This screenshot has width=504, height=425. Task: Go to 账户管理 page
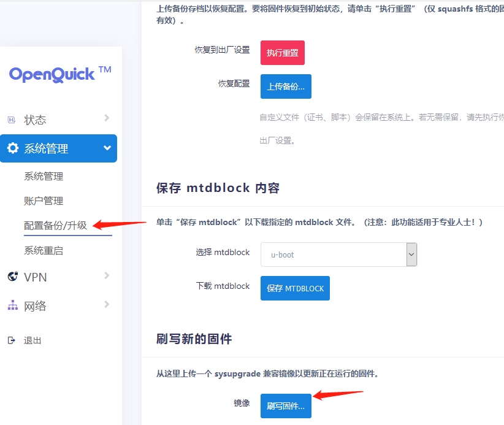44,201
